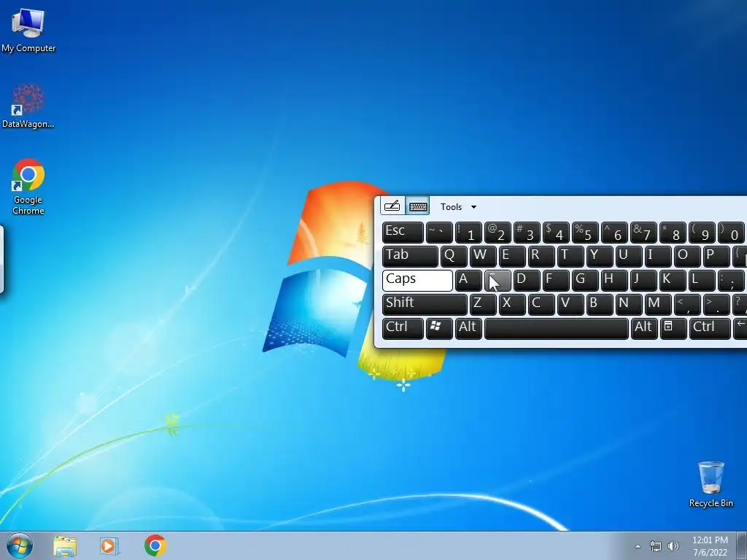
Task: Tap the E key
Action: point(512,256)
